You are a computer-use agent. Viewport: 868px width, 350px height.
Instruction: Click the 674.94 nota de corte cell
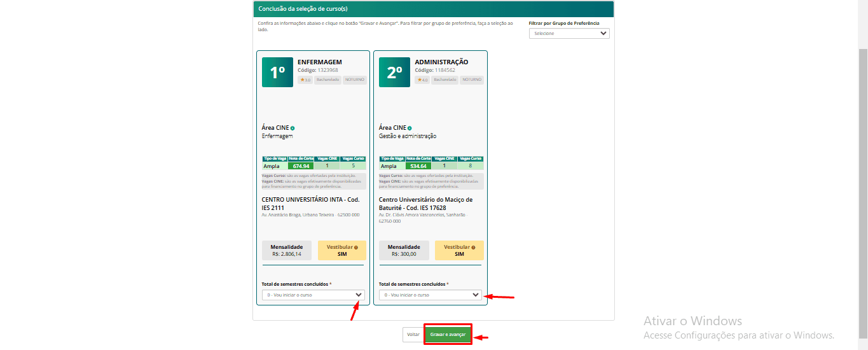(x=301, y=166)
